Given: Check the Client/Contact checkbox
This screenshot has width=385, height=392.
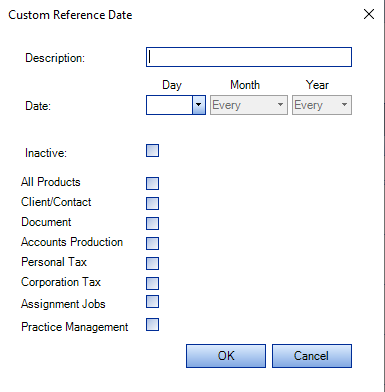Looking at the screenshot, I should (152, 203).
